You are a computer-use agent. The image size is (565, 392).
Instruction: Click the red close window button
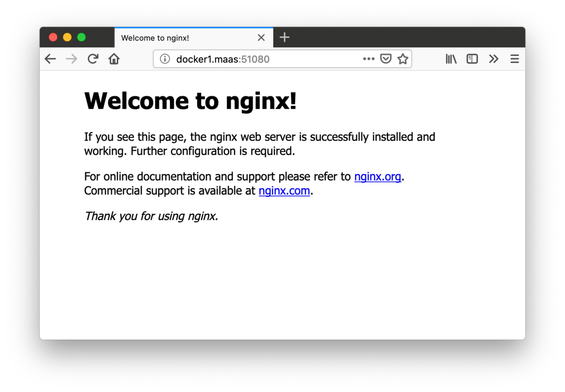[x=53, y=37]
